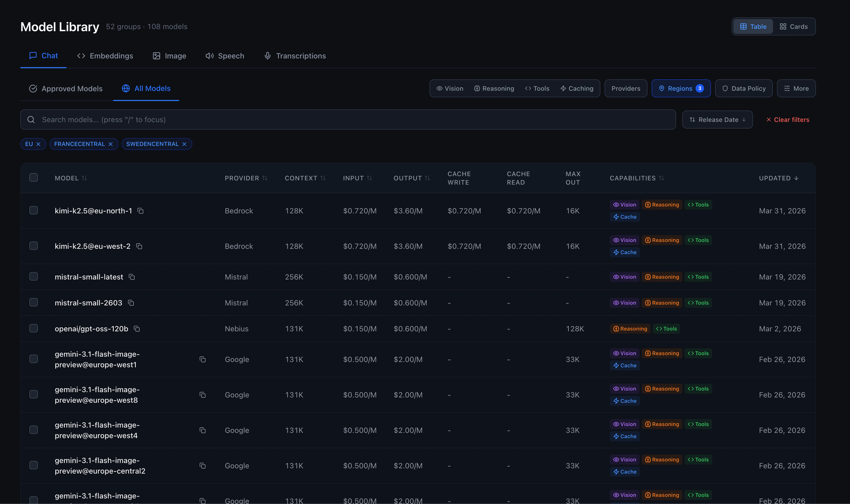Remove the FRANCECENTRAL region filter chip

pos(110,144)
